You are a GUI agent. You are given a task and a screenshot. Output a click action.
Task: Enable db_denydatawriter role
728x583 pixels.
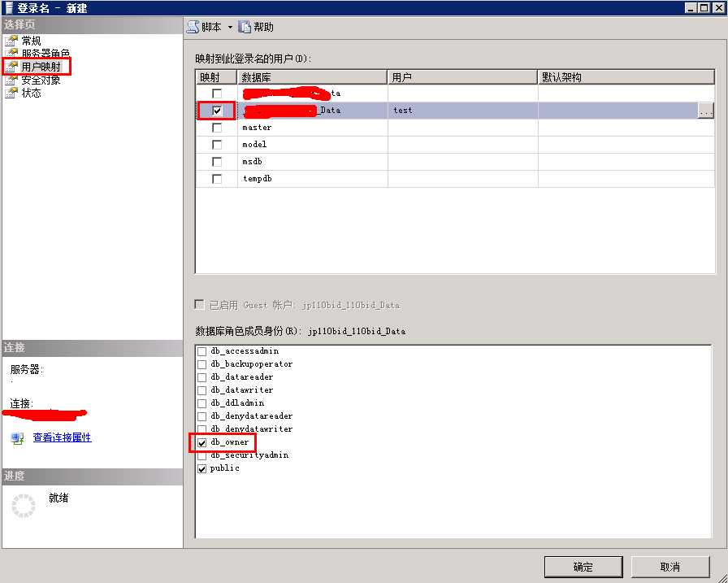(x=202, y=429)
